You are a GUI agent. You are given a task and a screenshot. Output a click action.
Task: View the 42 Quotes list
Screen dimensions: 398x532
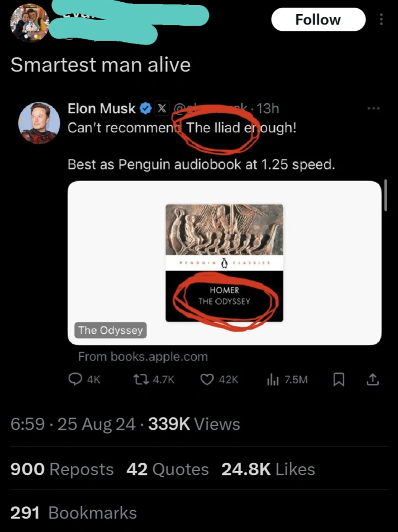168,469
